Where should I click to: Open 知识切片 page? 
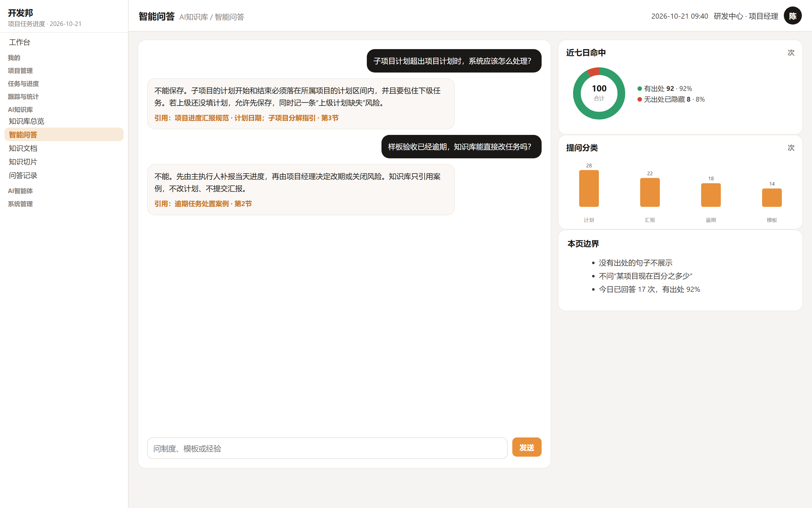[x=64, y=162]
